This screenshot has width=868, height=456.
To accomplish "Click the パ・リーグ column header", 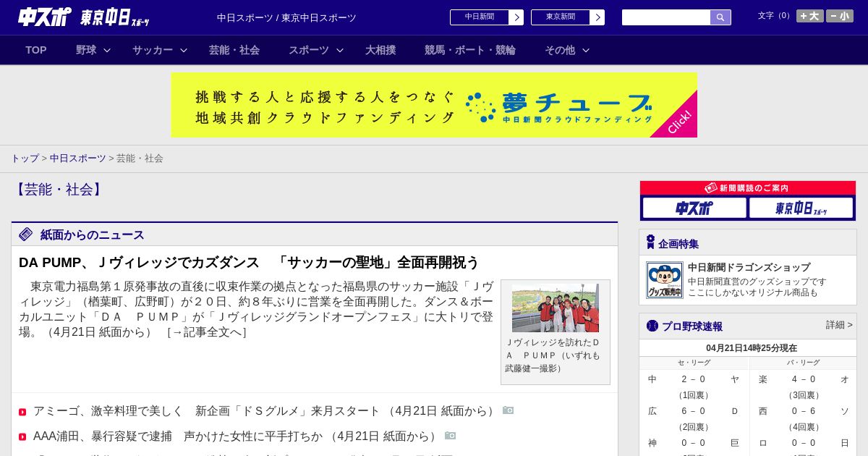I will tap(804, 363).
